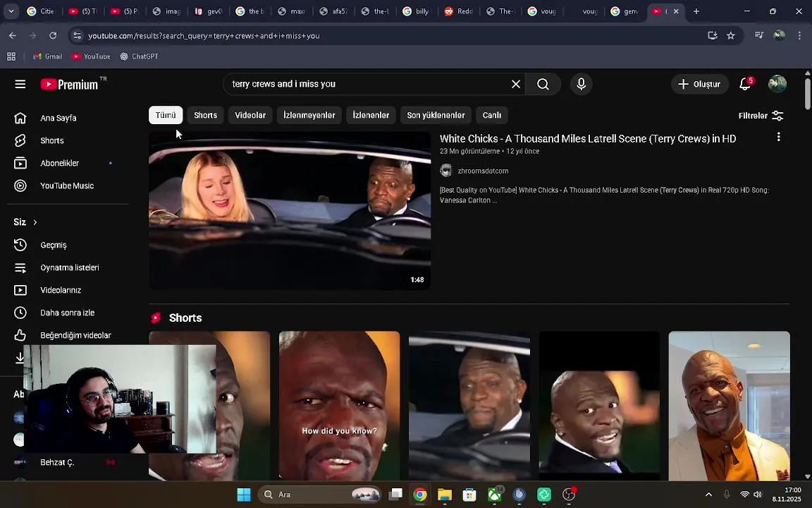Open volume control in system tray
This screenshot has width=812, height=508.
[x=758, y=495]
